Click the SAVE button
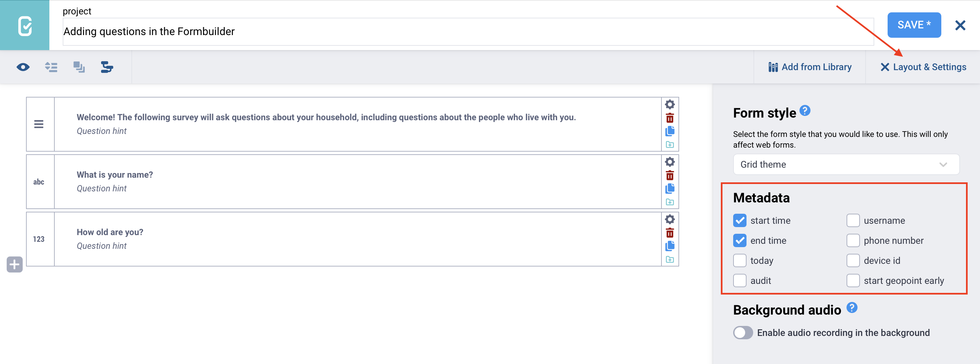Viewport: 980px width, 364px height. [x=914, y=25]
